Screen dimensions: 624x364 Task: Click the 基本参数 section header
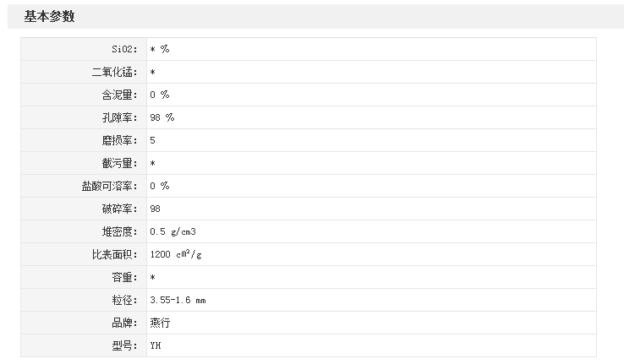(49, 16)
